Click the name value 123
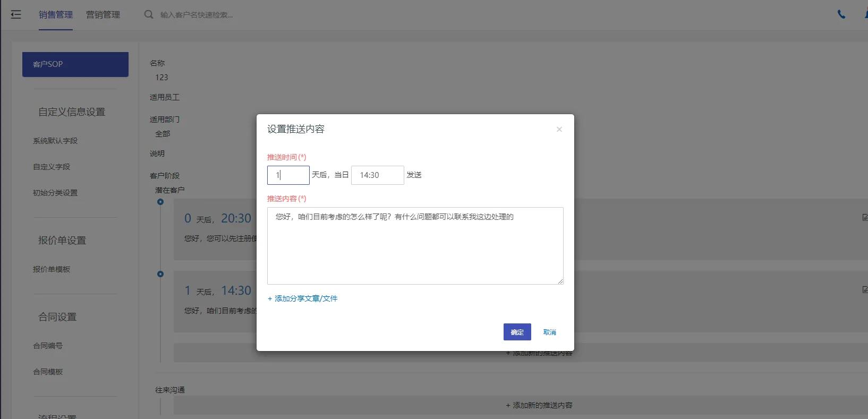The image size is (868, 419). pos(161,78)
